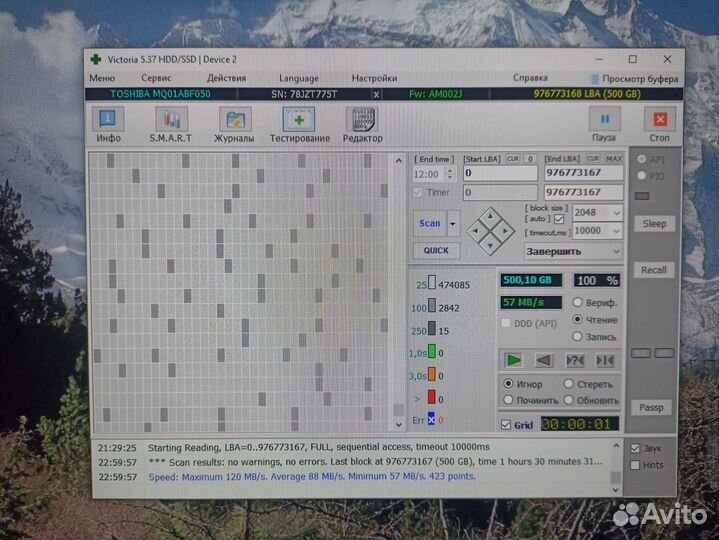Screen dimensions: 719x540
Task: Toggle the Grid checkbox
Action: 506,424
